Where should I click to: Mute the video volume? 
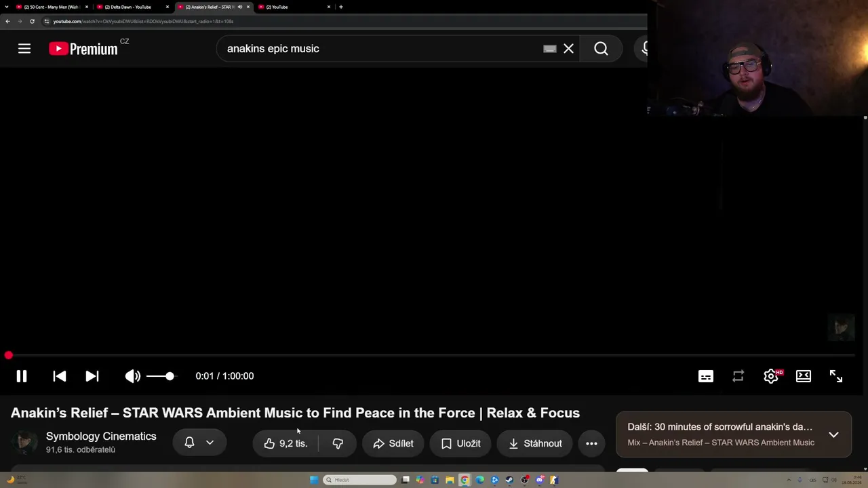coord(133,376)
